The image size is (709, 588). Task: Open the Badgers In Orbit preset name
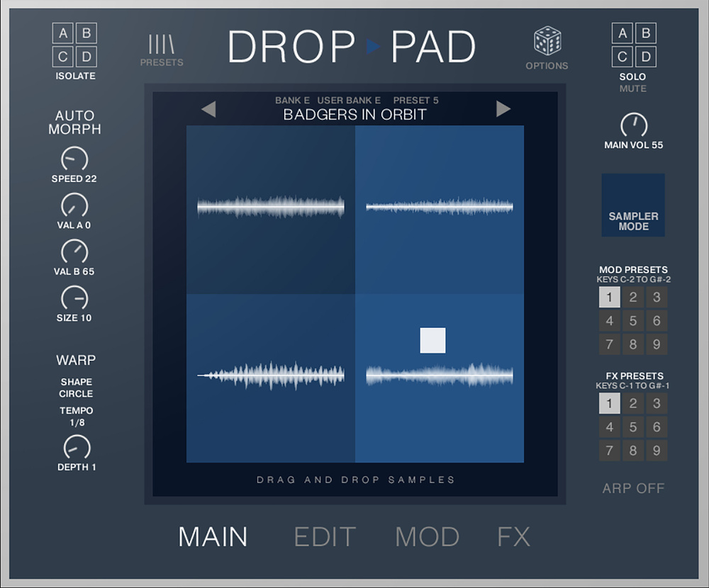click(354, 115)
